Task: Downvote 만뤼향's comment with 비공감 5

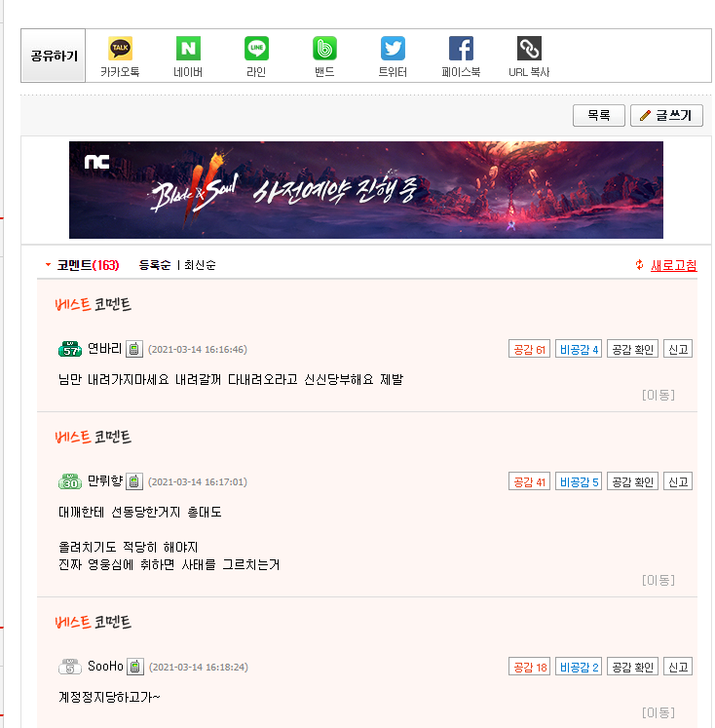Action: (579, 482)
